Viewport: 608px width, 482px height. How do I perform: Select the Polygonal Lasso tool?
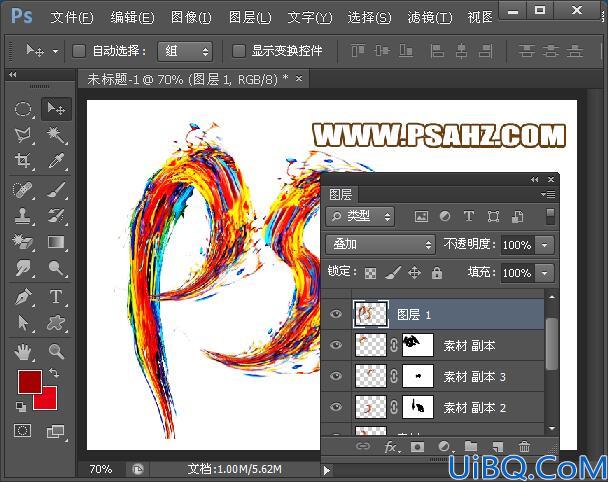click(23, 135)
